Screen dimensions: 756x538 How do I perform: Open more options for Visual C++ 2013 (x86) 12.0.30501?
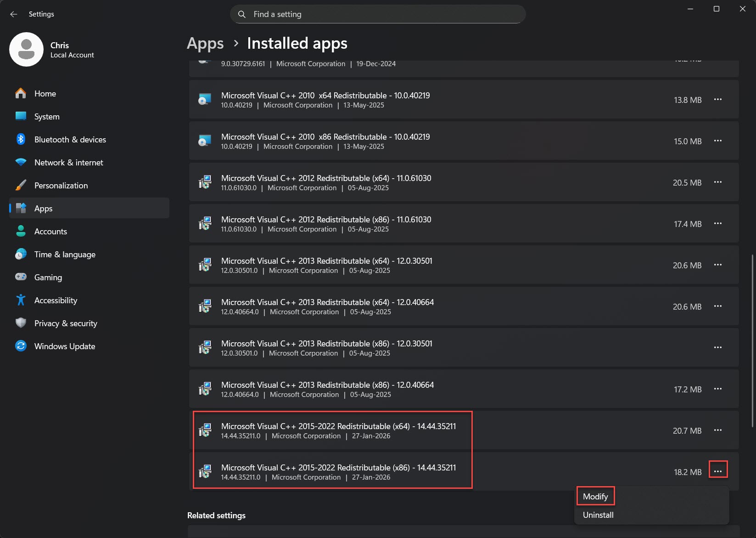coord(717,348)
